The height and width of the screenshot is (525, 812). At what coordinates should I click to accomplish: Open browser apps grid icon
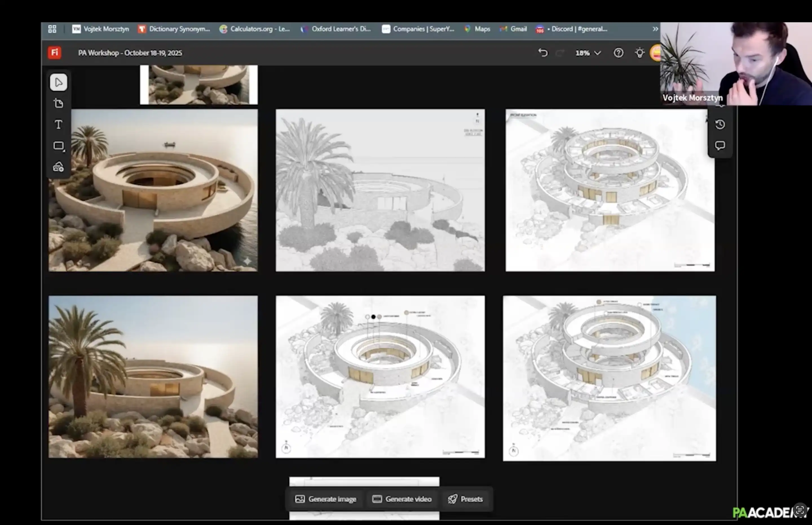pos(52,29)
